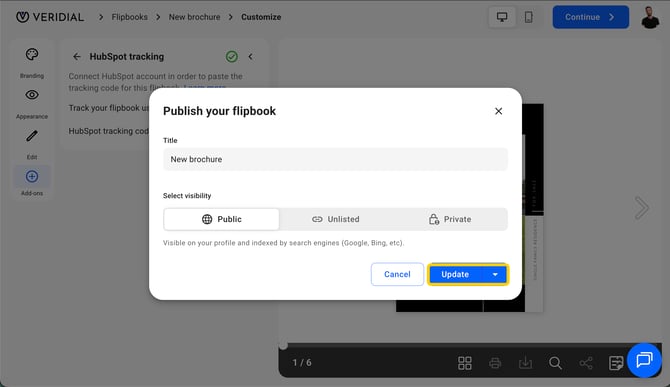Click the 'Select visibility' label

pos(187,196)
